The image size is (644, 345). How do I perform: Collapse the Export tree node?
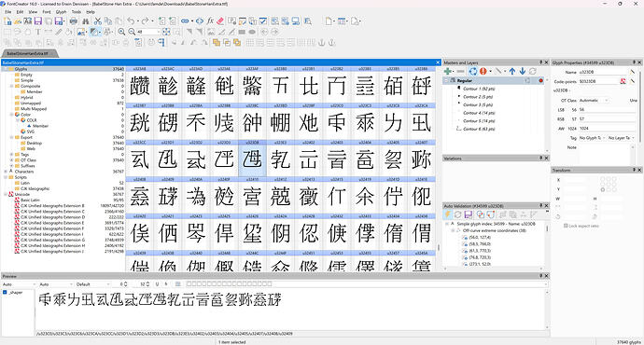pyautogui.click(x=11, y=137)
